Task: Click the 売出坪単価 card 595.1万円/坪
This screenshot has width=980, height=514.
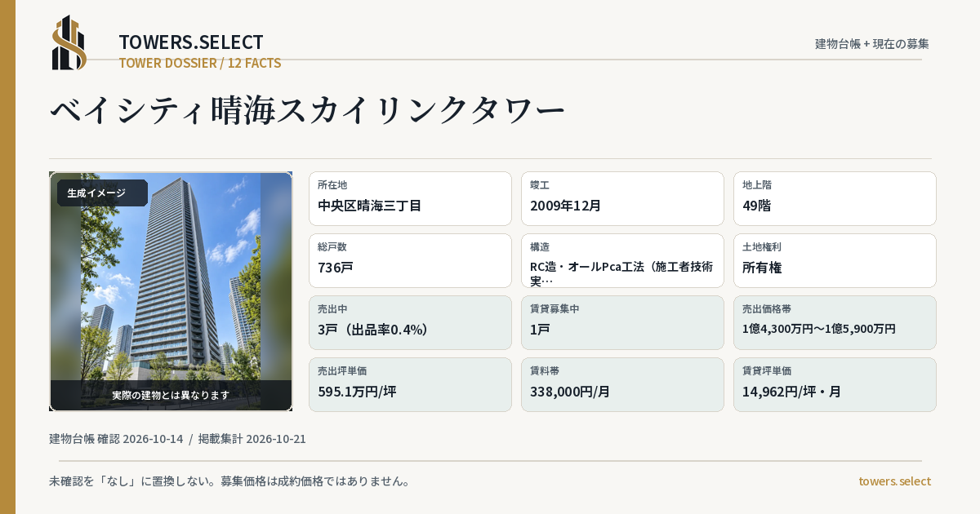Action: [x=410, y=384]
